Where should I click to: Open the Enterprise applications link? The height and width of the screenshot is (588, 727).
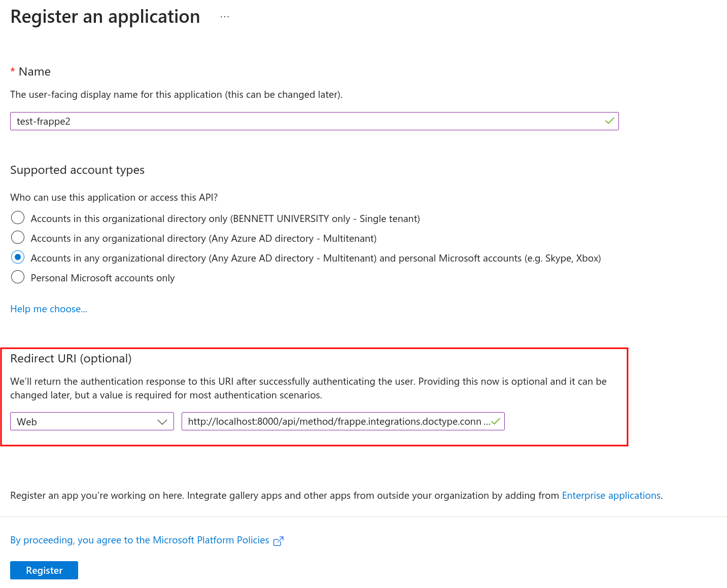tap(611, 495)
